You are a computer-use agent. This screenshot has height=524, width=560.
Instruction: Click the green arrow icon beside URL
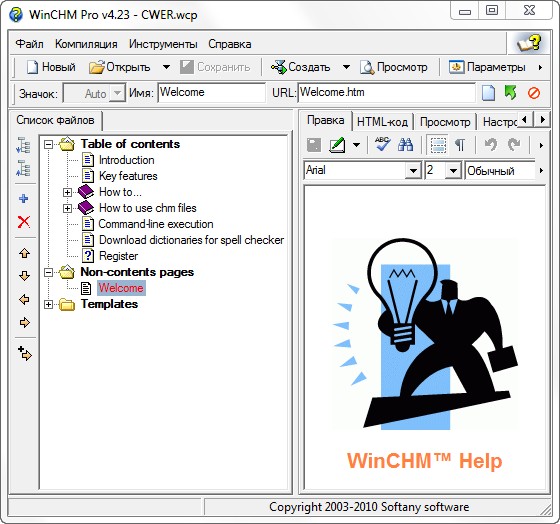coord(511,93)
